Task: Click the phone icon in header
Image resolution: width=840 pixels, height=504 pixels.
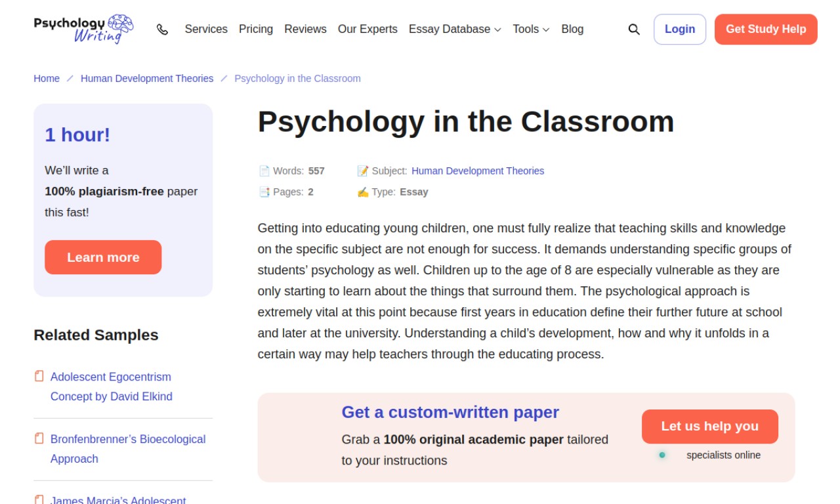Action: pyautogui.click(x=163, y=30)
